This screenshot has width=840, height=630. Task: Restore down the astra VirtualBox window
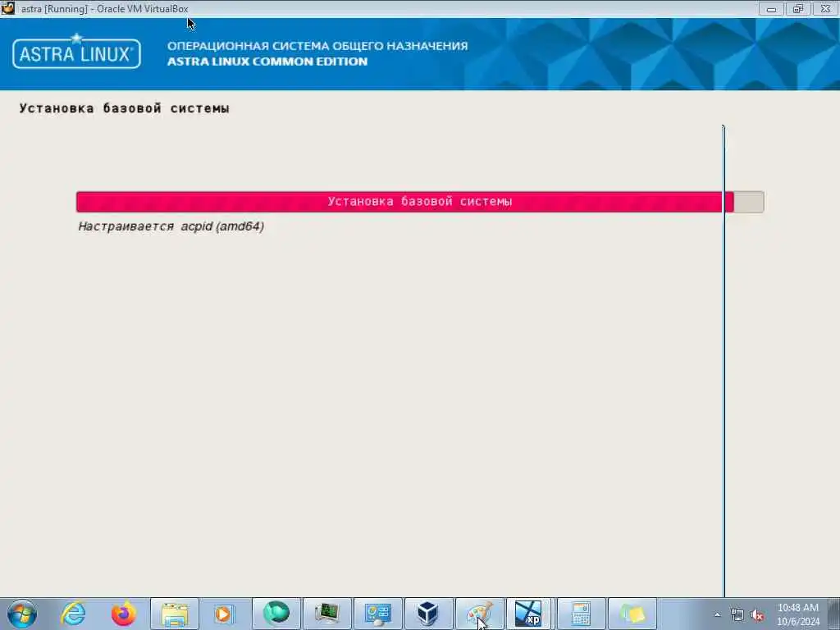pos(798,8)
